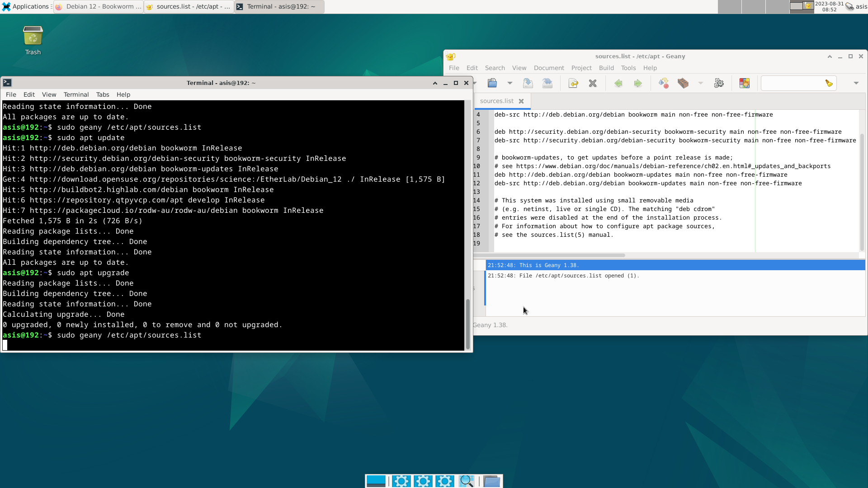This screenshot has width=868, height=488.
Task: Open the Terminal Help menu
Action: (123, 94)
